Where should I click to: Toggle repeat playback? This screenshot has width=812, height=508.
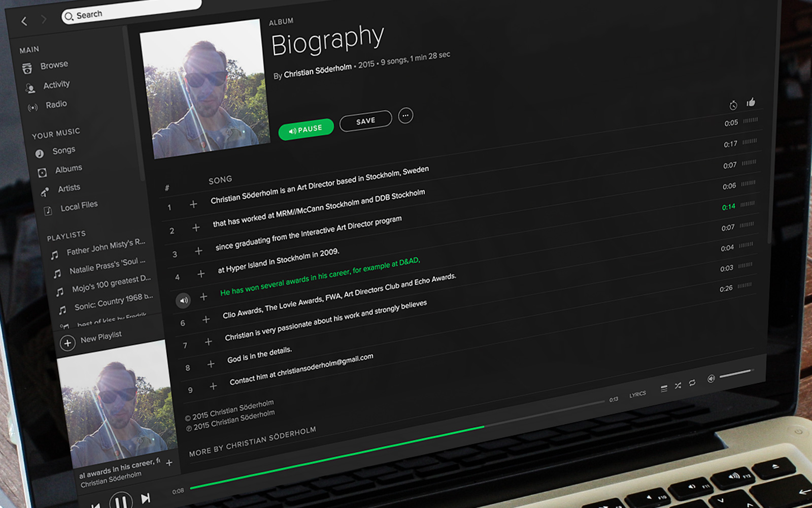[692, 383]
